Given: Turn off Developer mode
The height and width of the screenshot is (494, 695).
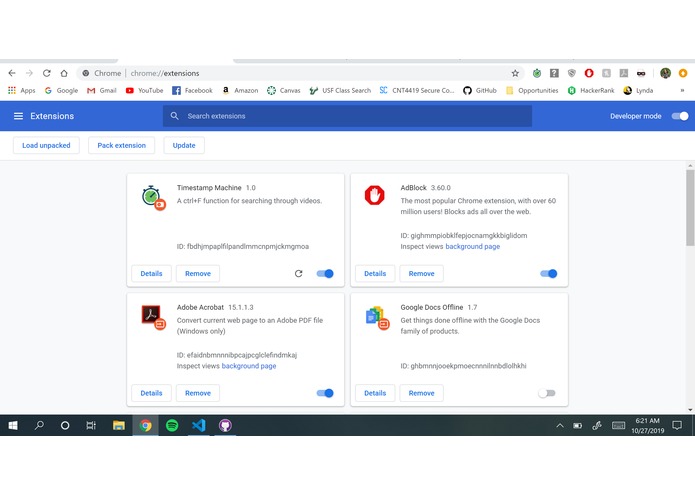Looking at the screenshot, I should click(x=680, y=116).
